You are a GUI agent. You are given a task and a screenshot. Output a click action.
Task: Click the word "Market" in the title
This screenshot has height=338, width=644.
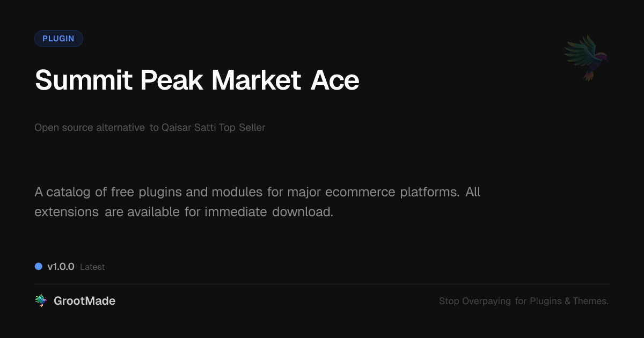256,80
